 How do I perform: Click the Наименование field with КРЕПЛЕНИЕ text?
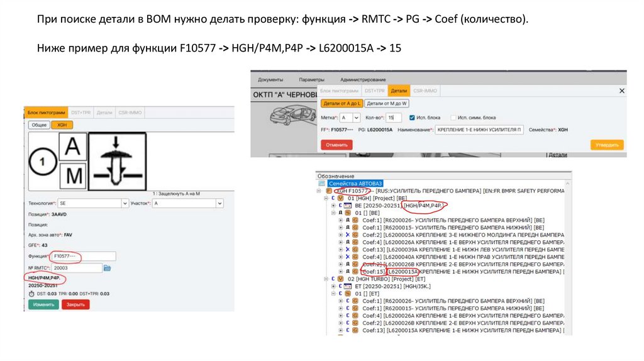coord(479,130)
